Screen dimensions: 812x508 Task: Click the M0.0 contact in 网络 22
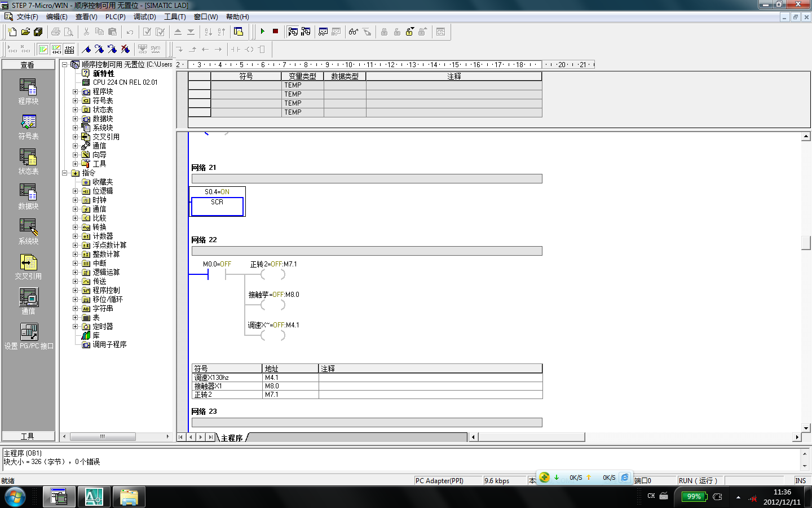[217, 274]
